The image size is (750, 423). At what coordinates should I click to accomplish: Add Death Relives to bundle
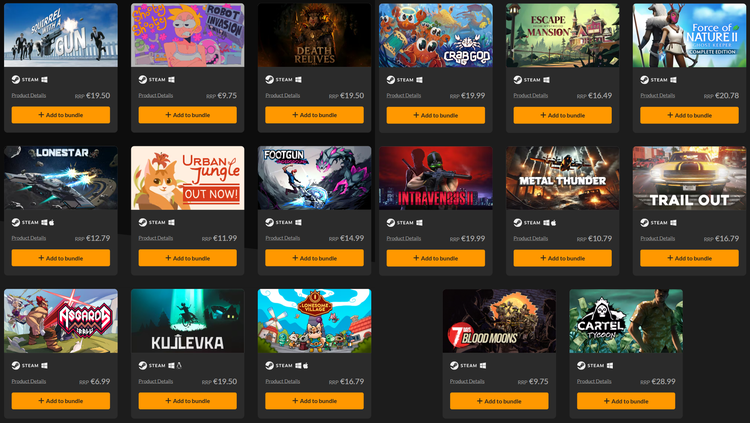coord(314,115)
